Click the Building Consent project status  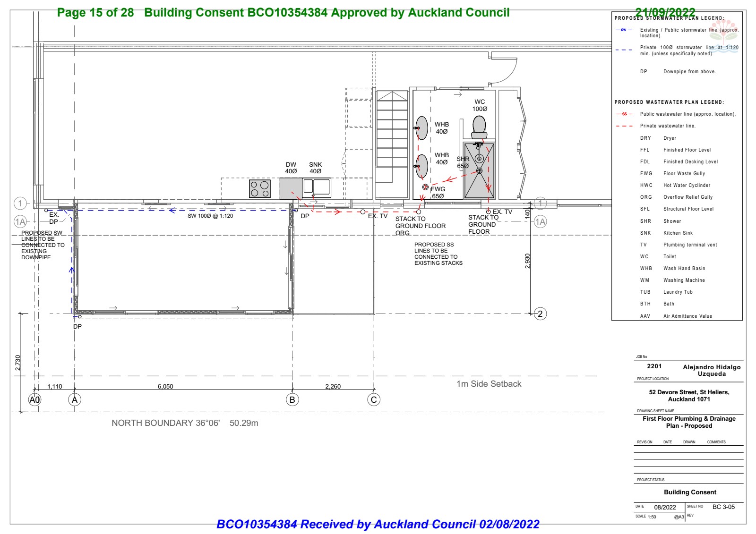[690, 492]
